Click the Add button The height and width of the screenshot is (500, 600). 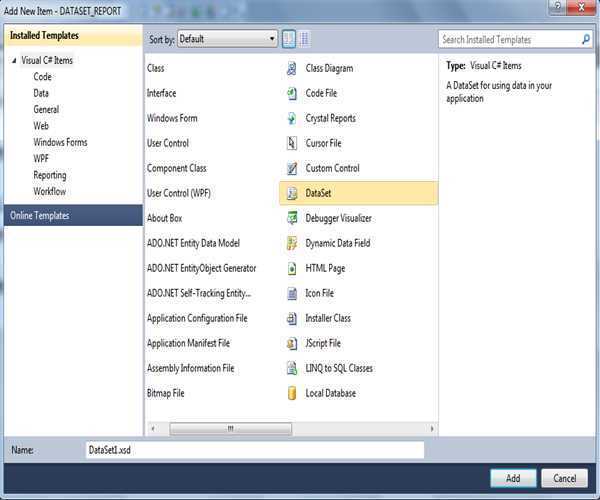click(513, 478)
